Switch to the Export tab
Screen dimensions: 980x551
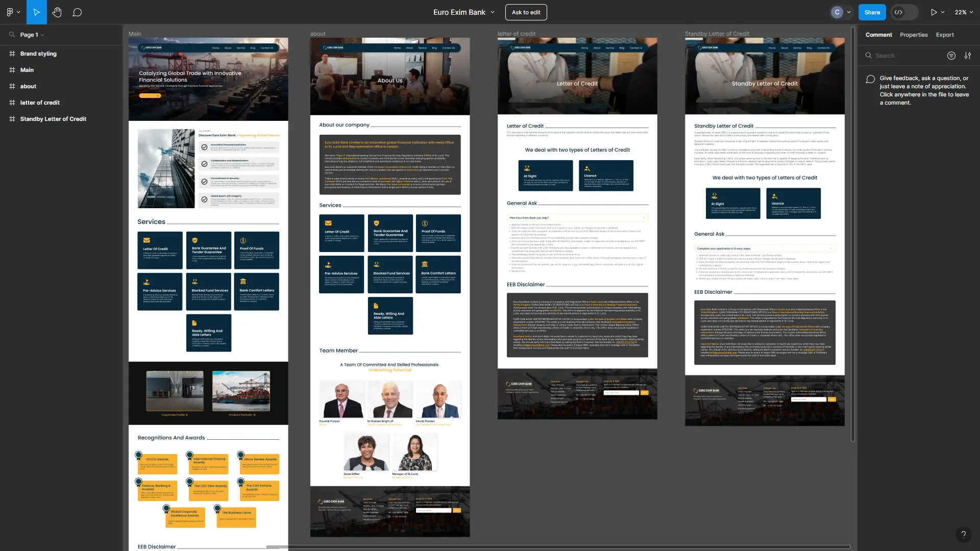945,35
